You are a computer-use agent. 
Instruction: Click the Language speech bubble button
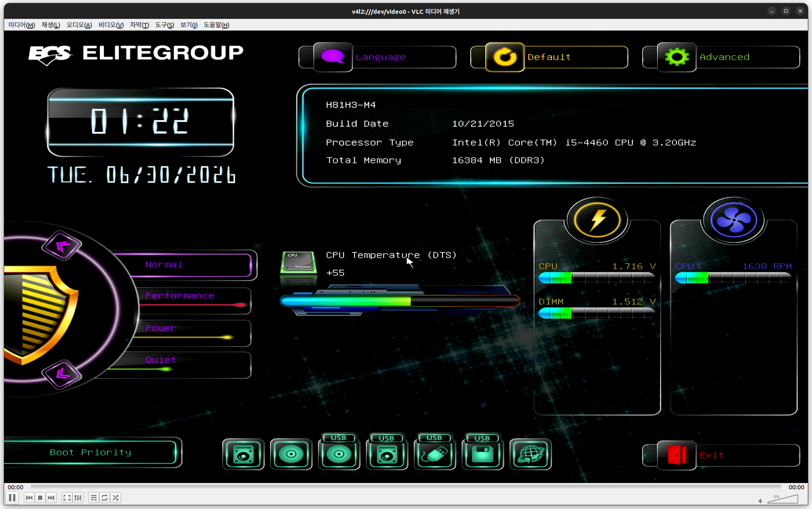tap(333, 57)
